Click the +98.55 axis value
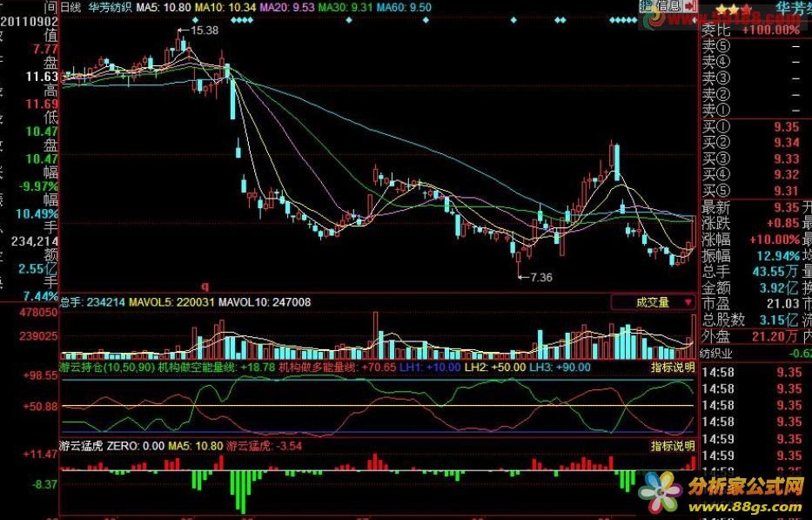 pyautogui.click(x=40, y=375)
